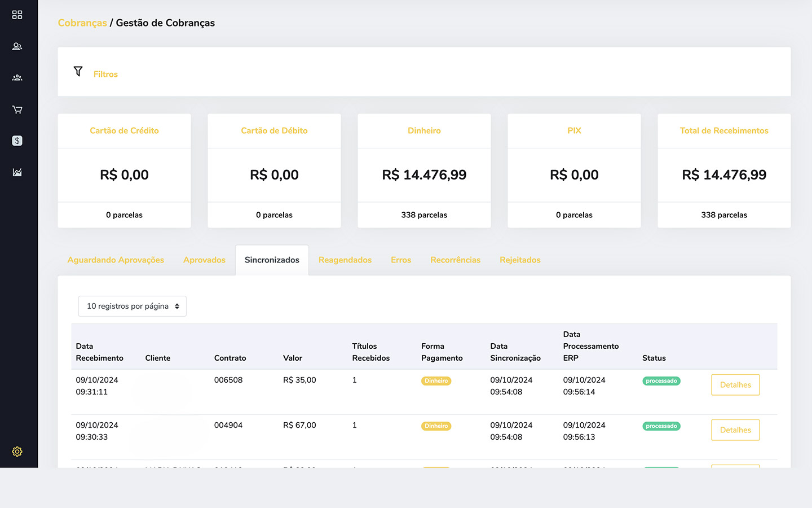
Task: Click the Cobranças breadcrumb link
Action: (82, 23)
